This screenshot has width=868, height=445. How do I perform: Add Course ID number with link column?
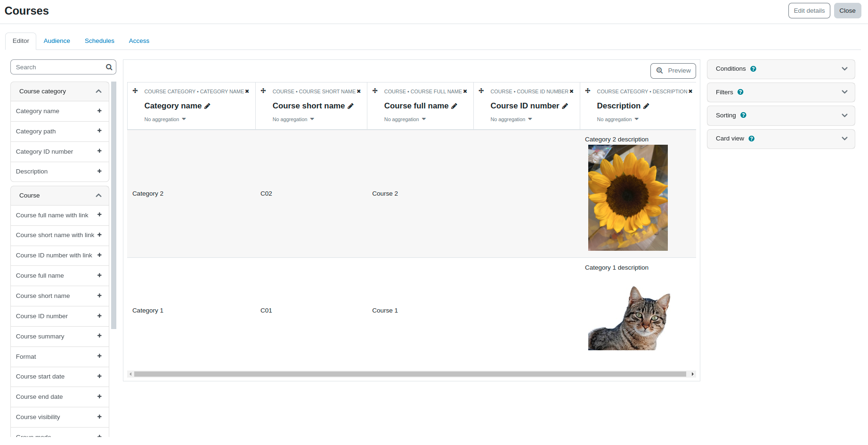pyautogui.click(x=99, y=255)
